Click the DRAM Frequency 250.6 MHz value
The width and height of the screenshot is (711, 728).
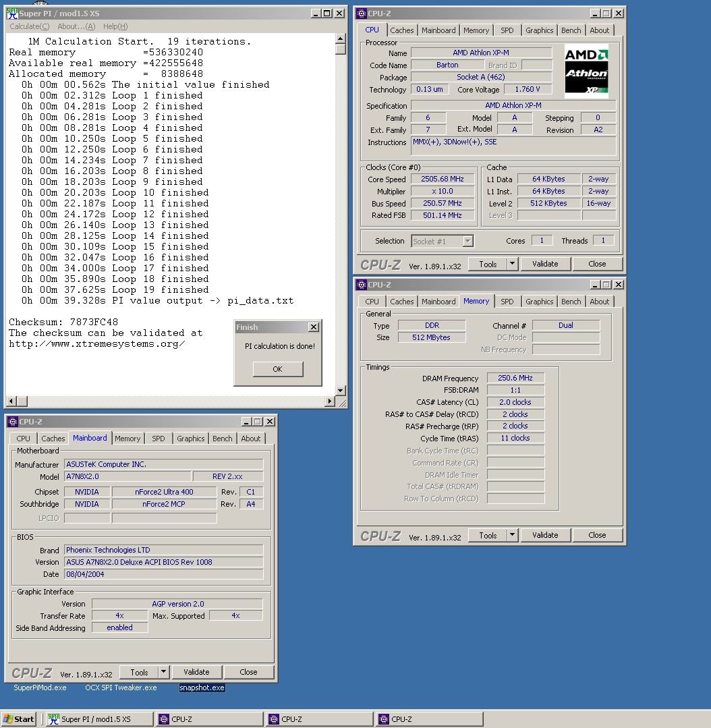click(x=515, y=378)
